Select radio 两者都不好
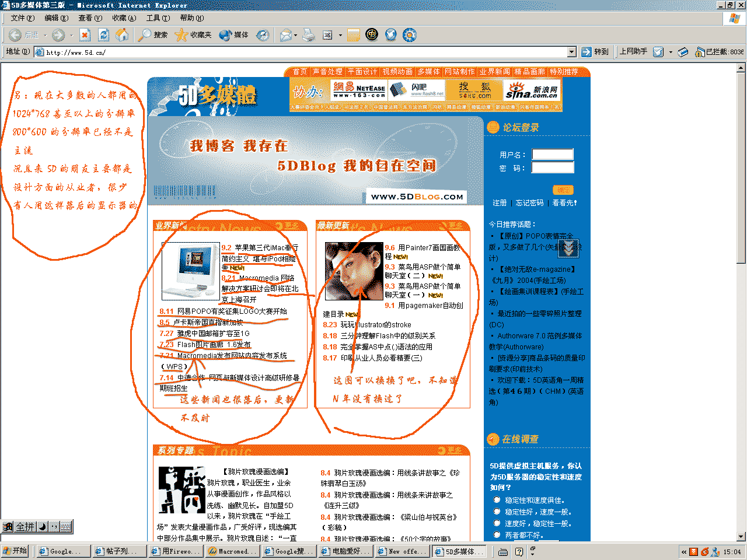The width and height of the screenshot is (747, 560). 497,535
